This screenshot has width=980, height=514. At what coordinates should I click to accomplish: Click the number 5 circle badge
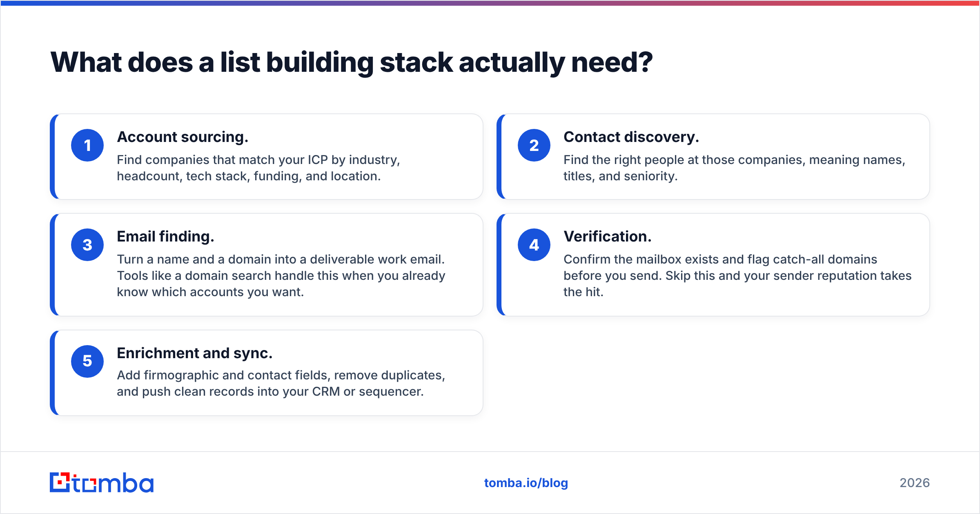pyautogui.click(x=87, y=361)
